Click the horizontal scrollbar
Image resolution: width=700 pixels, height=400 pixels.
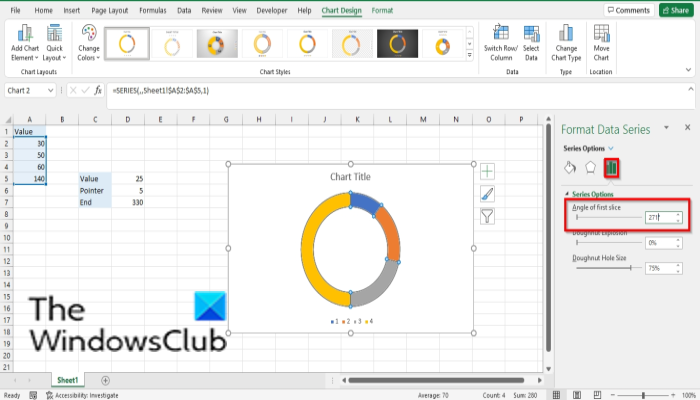436,380
